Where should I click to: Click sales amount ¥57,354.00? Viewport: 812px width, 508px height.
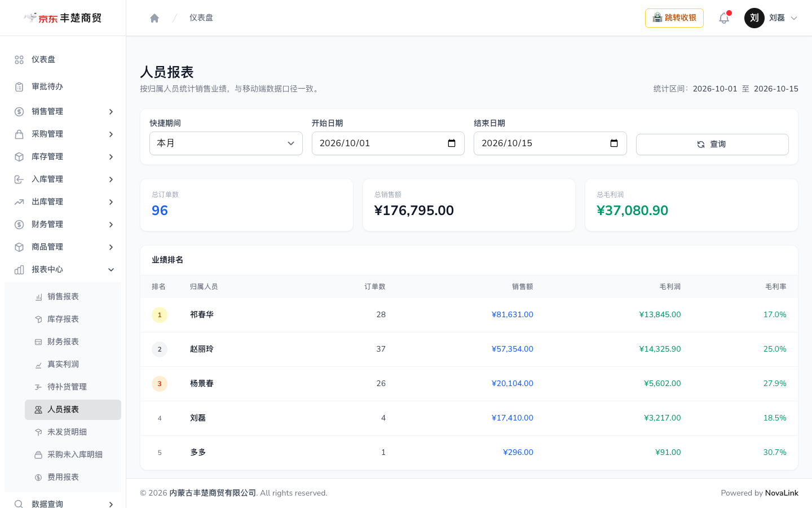click(512, 349)
